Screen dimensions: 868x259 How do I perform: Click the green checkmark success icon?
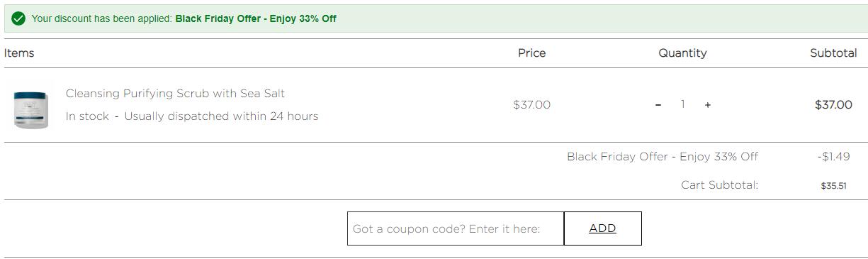click(18, 18)
